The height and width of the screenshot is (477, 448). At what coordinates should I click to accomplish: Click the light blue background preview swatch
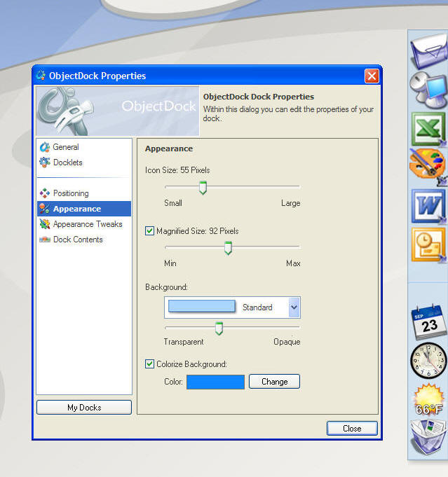coord(202,306)
